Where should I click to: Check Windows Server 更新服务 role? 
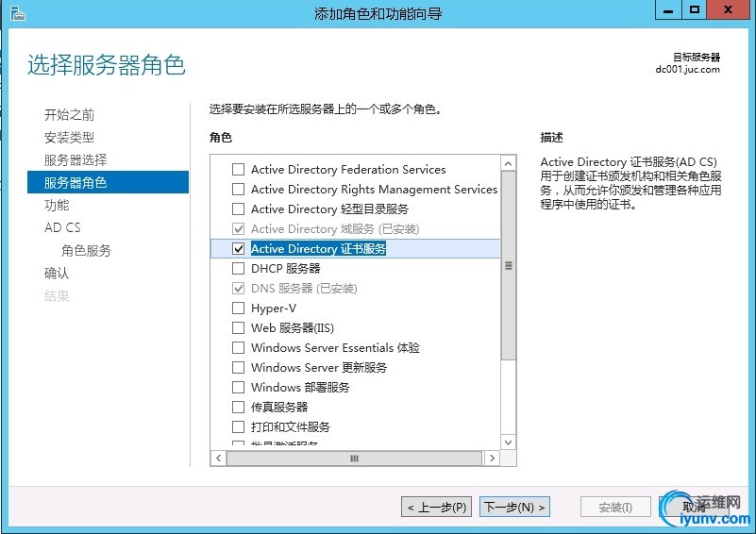[238, 367]
